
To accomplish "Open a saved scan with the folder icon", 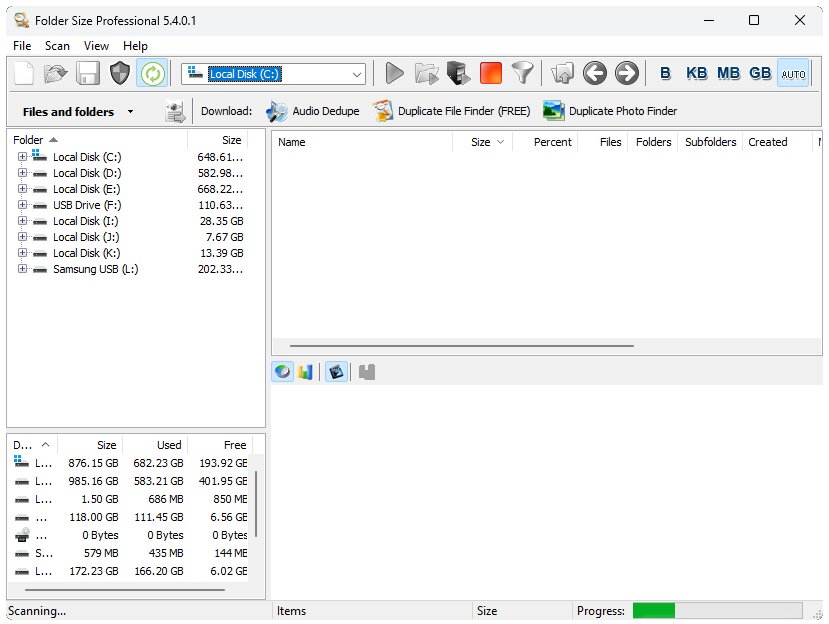I will click(x=56, y=73).
